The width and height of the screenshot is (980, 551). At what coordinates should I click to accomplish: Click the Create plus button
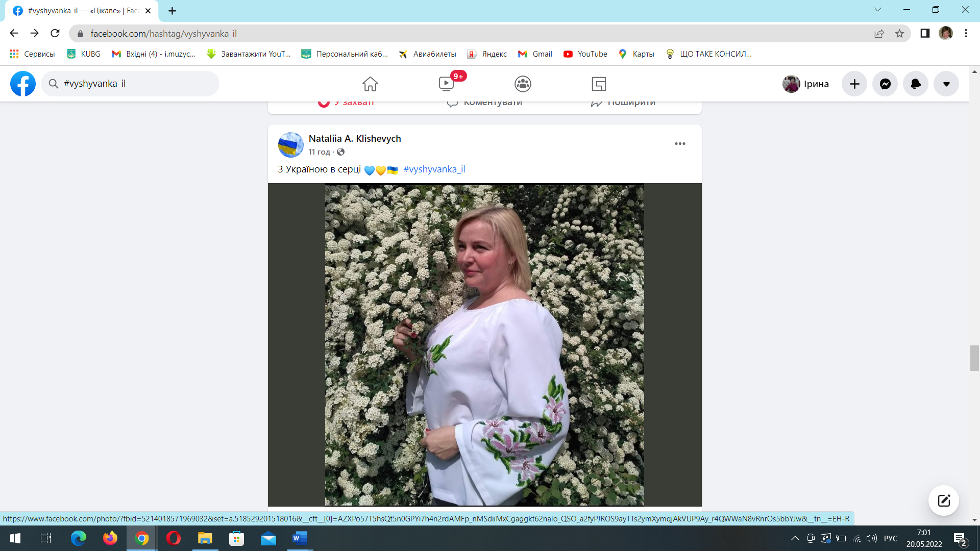[x=854, y=84]
